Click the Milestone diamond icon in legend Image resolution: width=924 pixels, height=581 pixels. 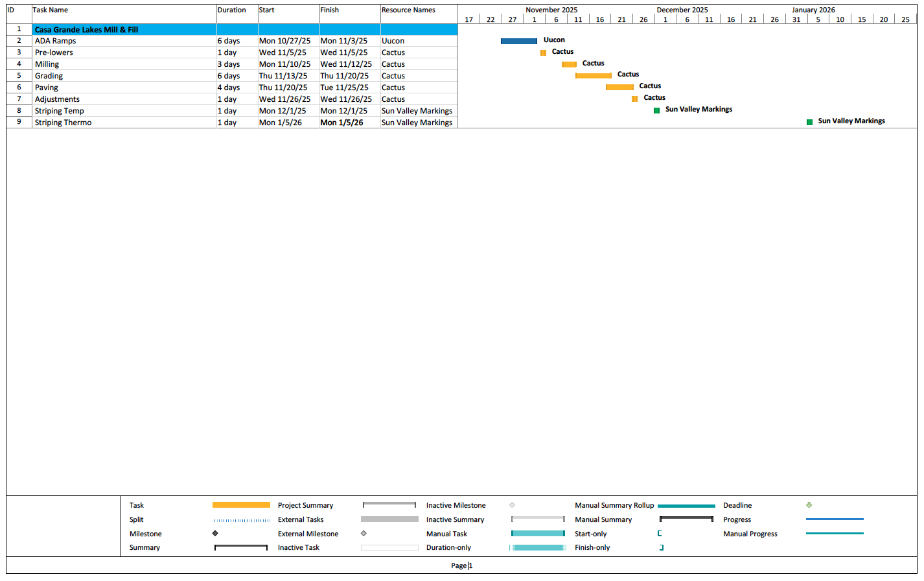[x=215, y=534]
